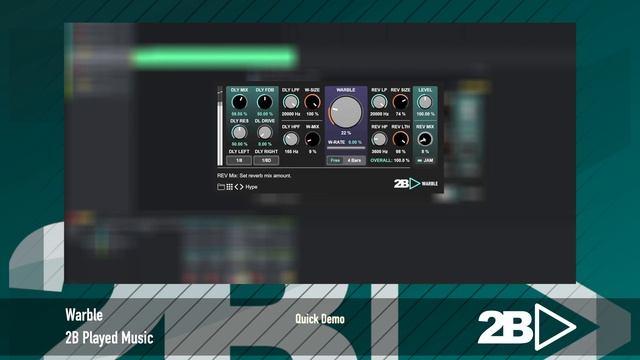Image resolution: width=640 pixels, height=360 pixels.
Task: Open the preset grid browser icon
Action: 229,187
